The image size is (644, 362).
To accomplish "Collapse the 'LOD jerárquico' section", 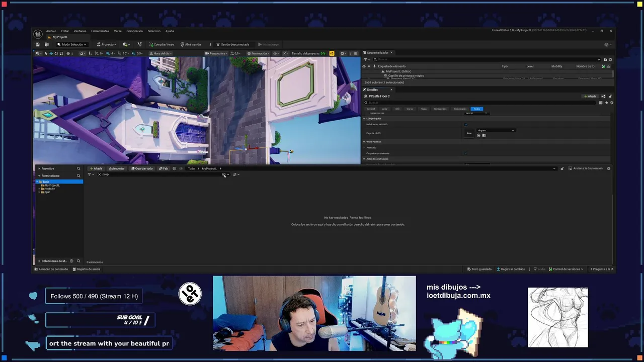I will coord(364,119).
